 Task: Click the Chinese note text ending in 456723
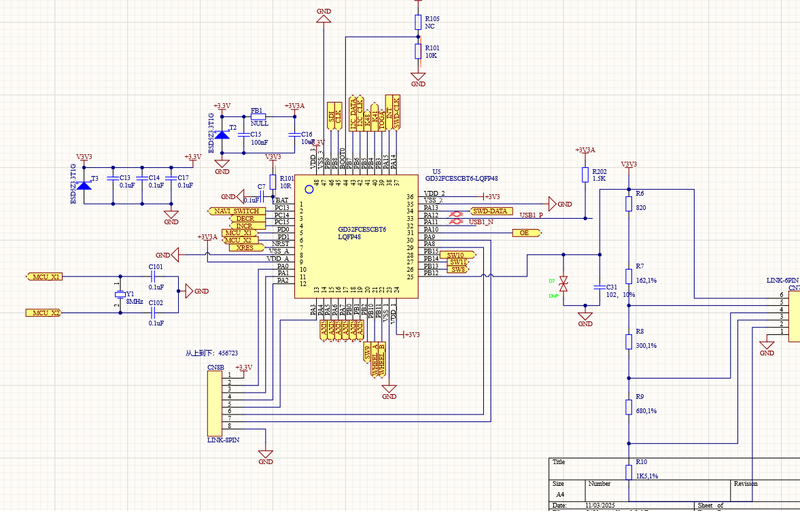tap(211, 353)
